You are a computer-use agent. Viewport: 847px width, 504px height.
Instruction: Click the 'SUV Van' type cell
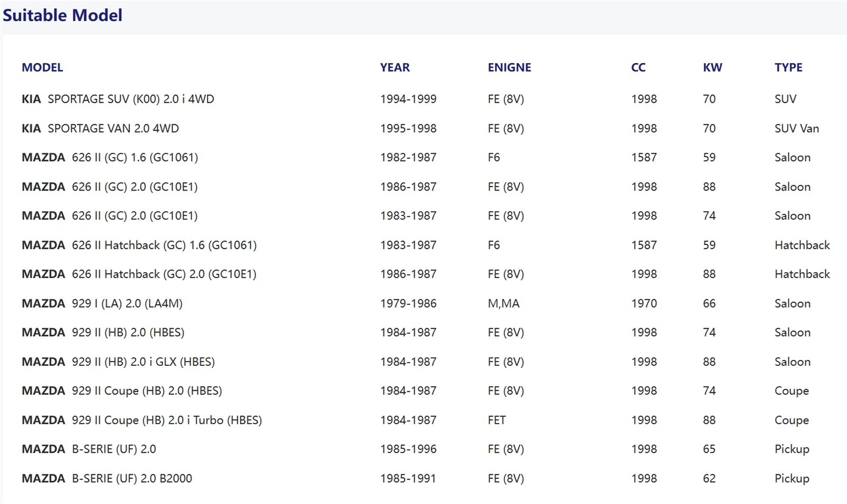coord(797,128)
